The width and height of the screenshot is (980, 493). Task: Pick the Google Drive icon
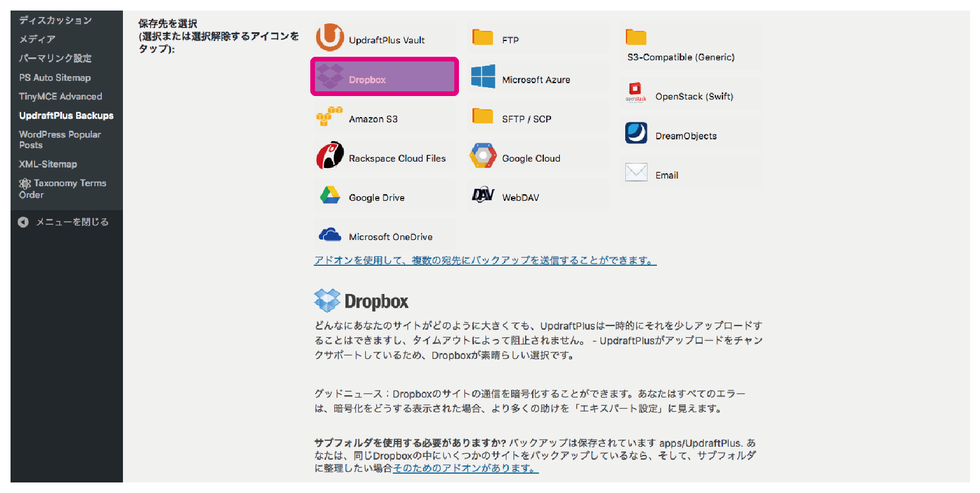click(x=330, y=195)
